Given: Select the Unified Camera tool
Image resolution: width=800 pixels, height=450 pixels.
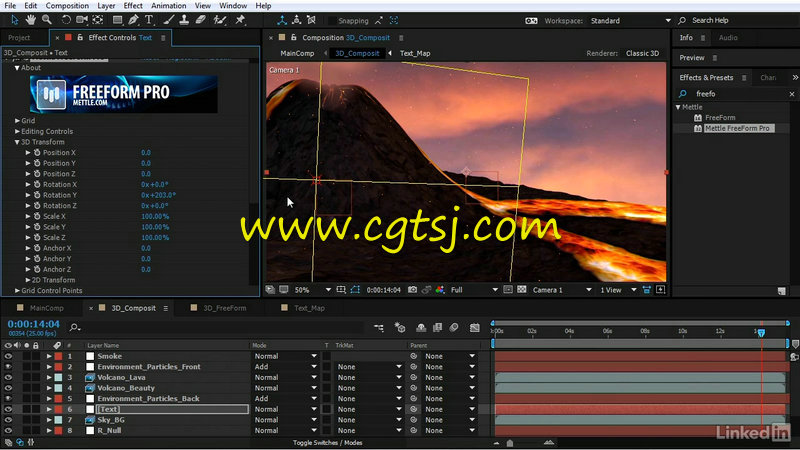Looking at the screenshot, I should [x=82, y=20].
